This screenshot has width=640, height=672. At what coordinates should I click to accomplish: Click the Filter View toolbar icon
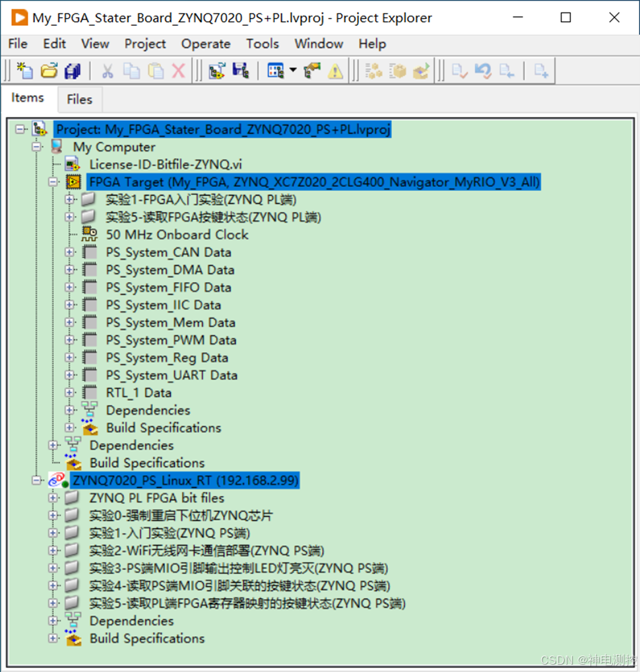click(275, 71)
